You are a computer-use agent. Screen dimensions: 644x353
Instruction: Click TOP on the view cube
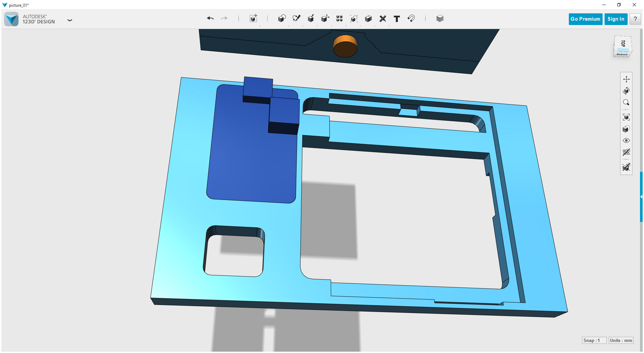[623, 44]
